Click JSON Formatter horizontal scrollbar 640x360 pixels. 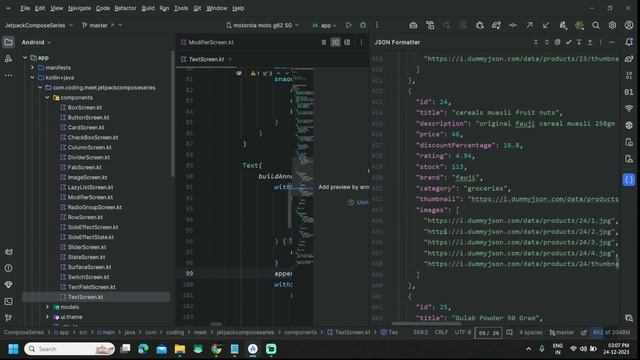(x=426, y=324)
